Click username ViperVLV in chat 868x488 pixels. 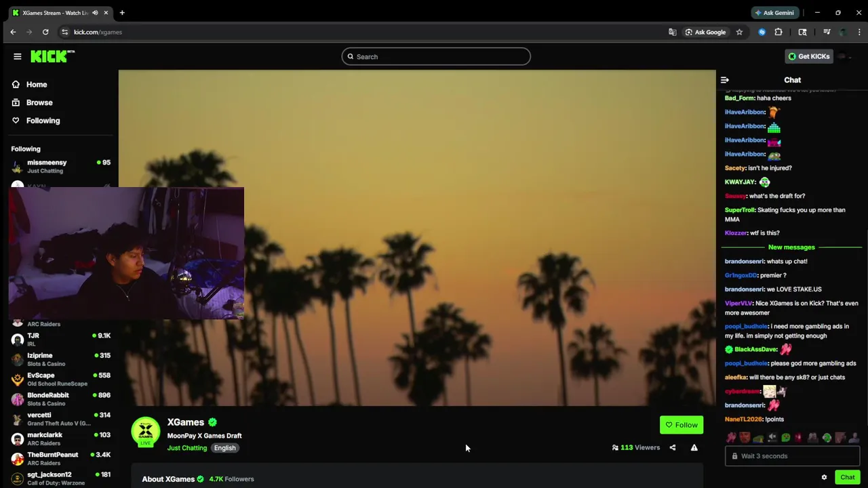pyautogui.click(x=738, y=304)
